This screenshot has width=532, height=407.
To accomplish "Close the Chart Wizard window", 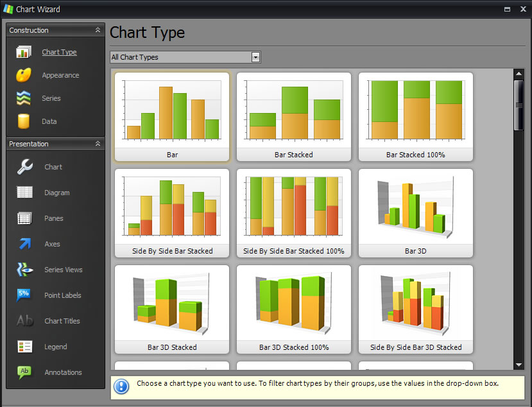I will click(x=523, y=9).
